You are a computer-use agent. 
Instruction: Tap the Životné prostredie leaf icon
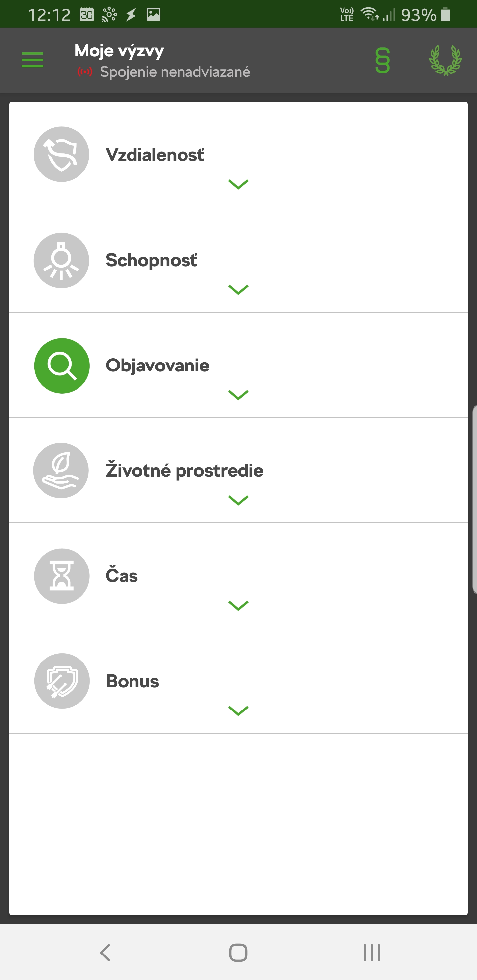pos(61,470)
